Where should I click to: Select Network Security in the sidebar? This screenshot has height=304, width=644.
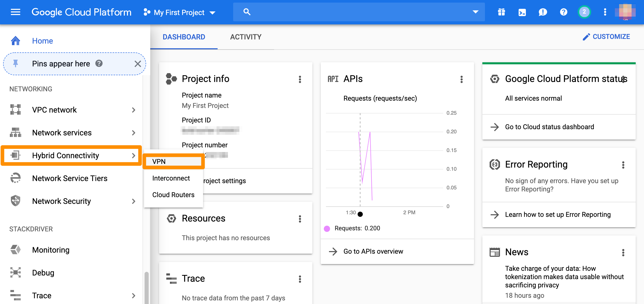click(61, 201)
